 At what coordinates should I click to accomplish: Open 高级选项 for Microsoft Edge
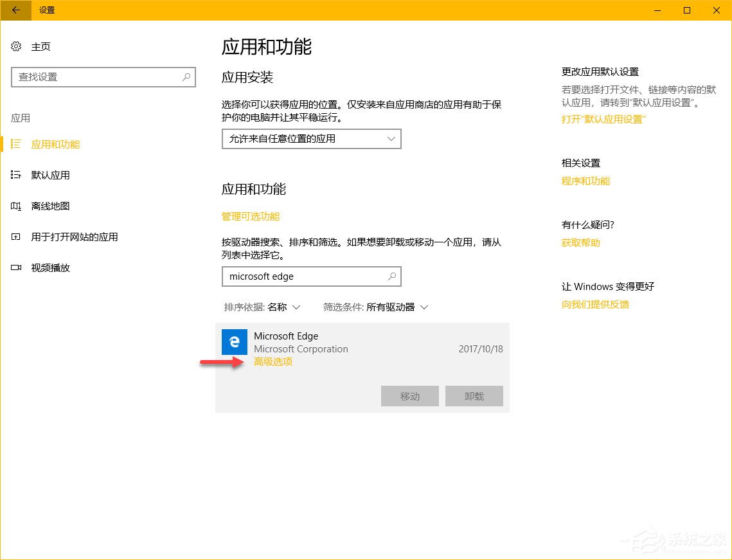[x=272, y=361]
